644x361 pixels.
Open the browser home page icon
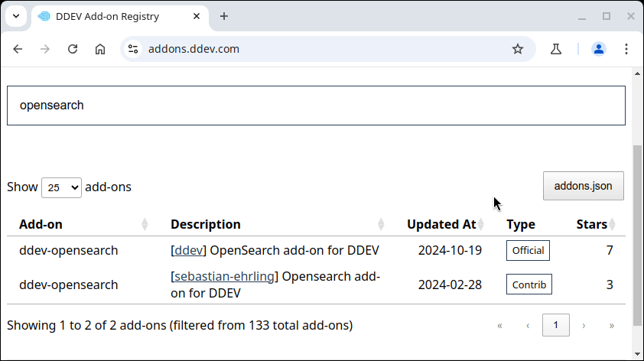[100, 49]
